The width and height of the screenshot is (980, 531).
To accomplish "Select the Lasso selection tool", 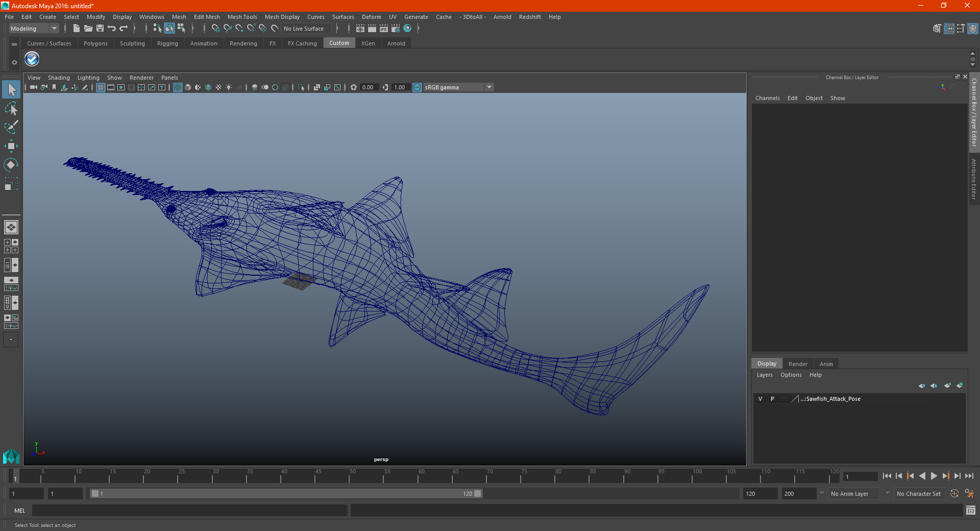I will pyautogui.click(x=11, y=109).
